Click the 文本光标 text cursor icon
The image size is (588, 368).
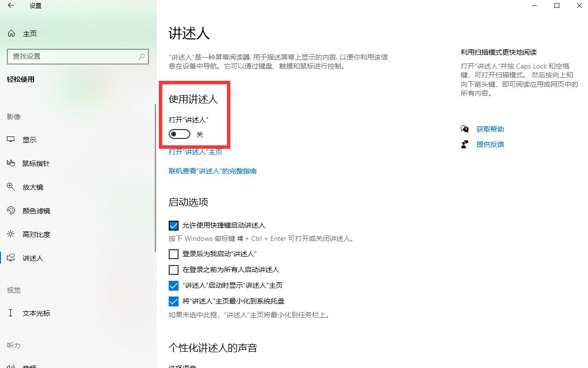[x=11, y=313]
